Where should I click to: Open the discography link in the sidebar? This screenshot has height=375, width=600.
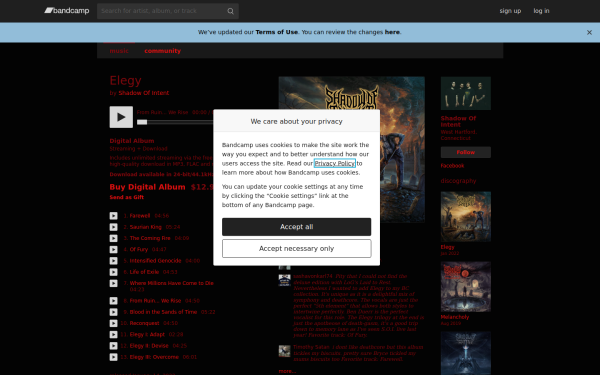[458, 181]
